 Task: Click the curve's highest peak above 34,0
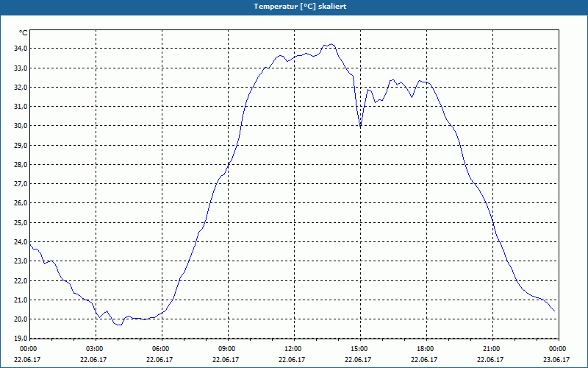point(331,44)
